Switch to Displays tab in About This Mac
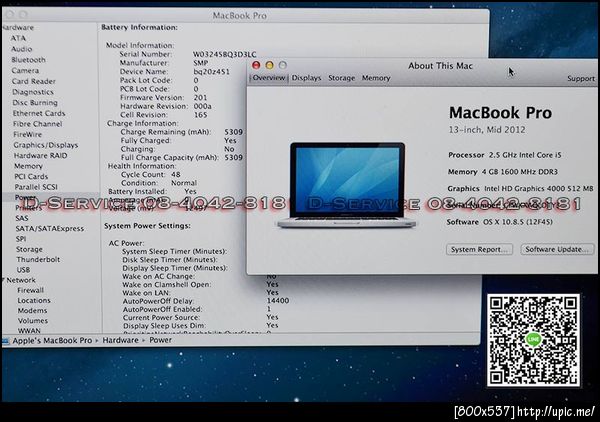 point(306,78)
